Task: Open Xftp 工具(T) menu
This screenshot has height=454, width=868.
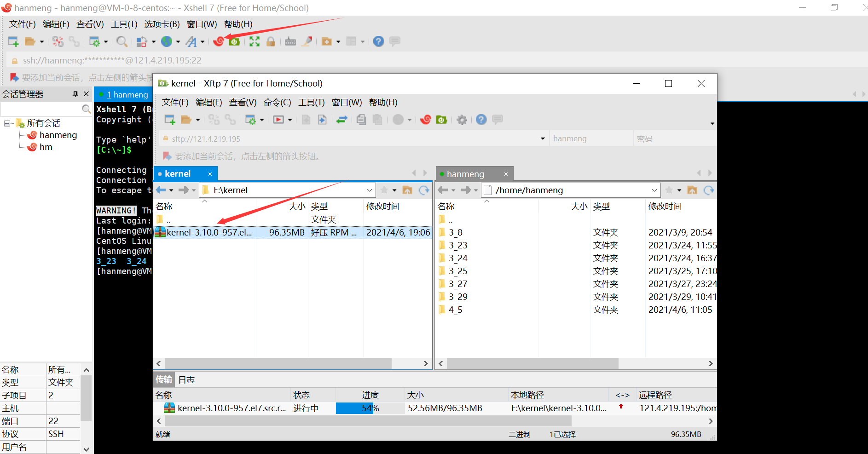Action: (x=311, y=103)
